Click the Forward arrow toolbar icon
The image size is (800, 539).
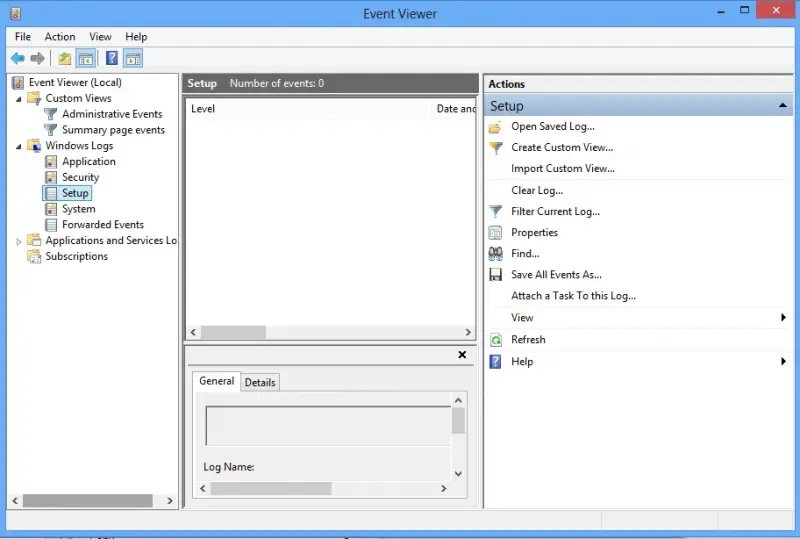pos(38,59)
